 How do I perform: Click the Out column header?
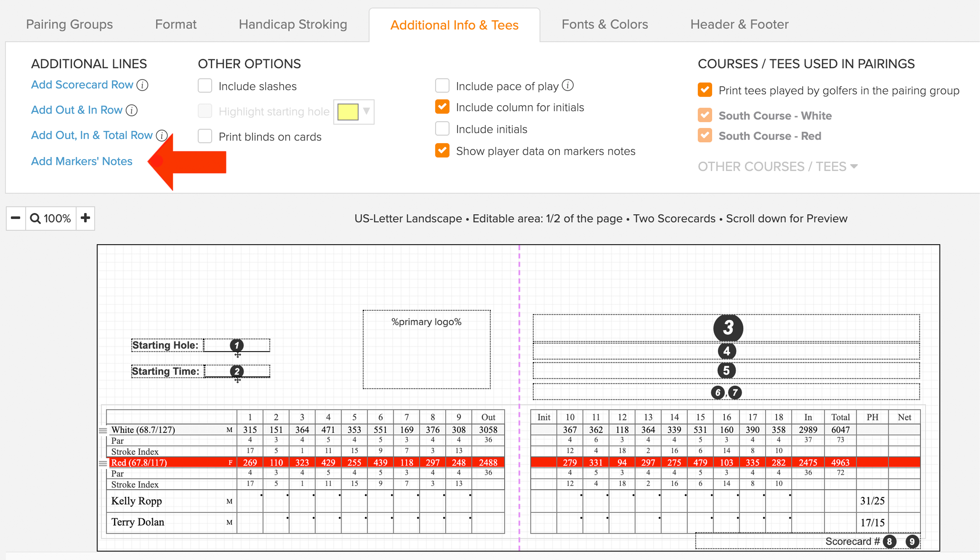coord(488,417)
